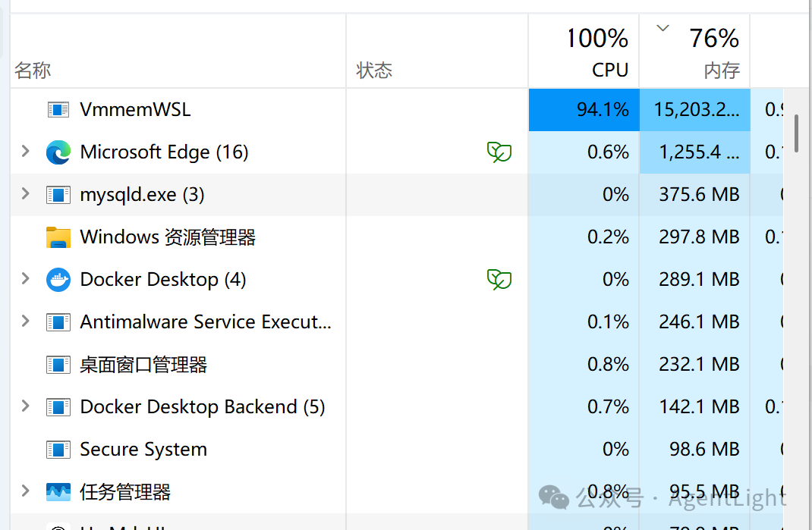812x530 pixels.
Task: Sort processes by the 内存 column header
Action: [x=694, y=52]
